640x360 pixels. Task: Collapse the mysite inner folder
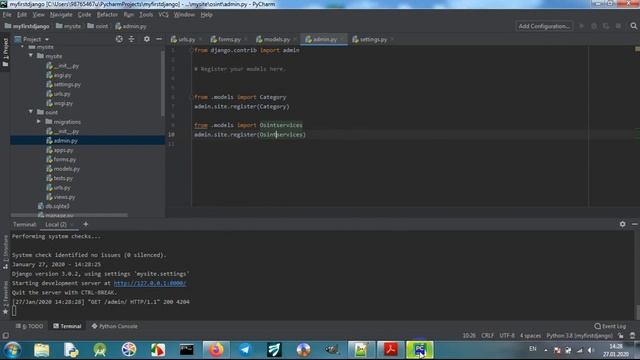[31, 56]
